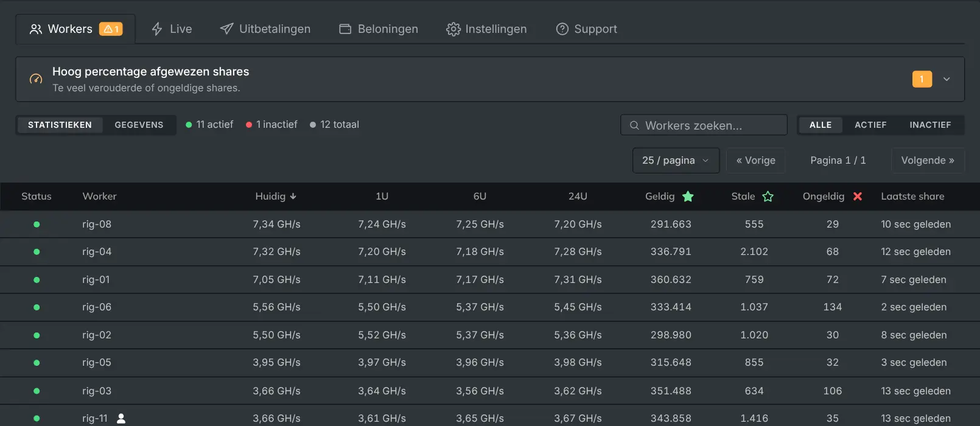Click the Pagina 1 / 1 indicator

[x=838, y=161]
